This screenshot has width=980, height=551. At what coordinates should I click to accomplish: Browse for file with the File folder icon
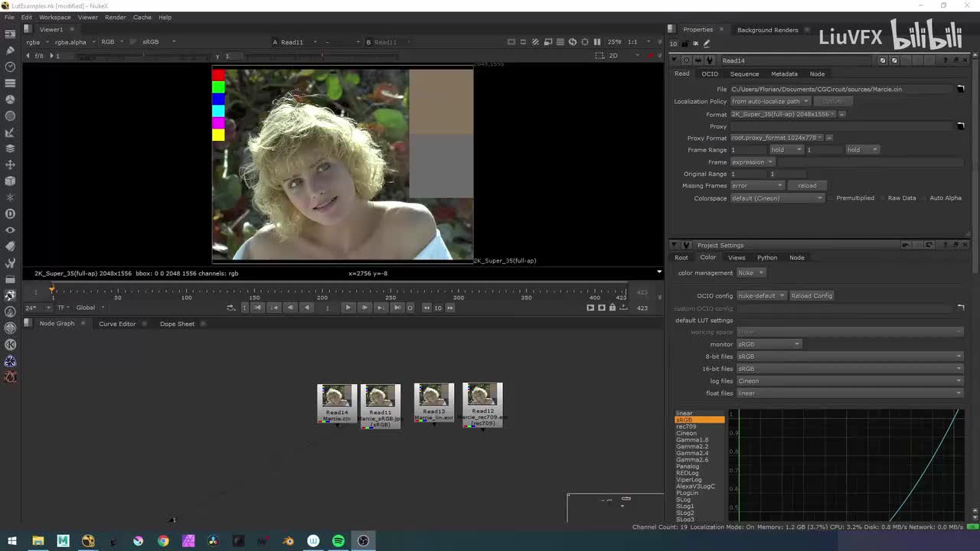pyautogui.click(x=960, y=90)
